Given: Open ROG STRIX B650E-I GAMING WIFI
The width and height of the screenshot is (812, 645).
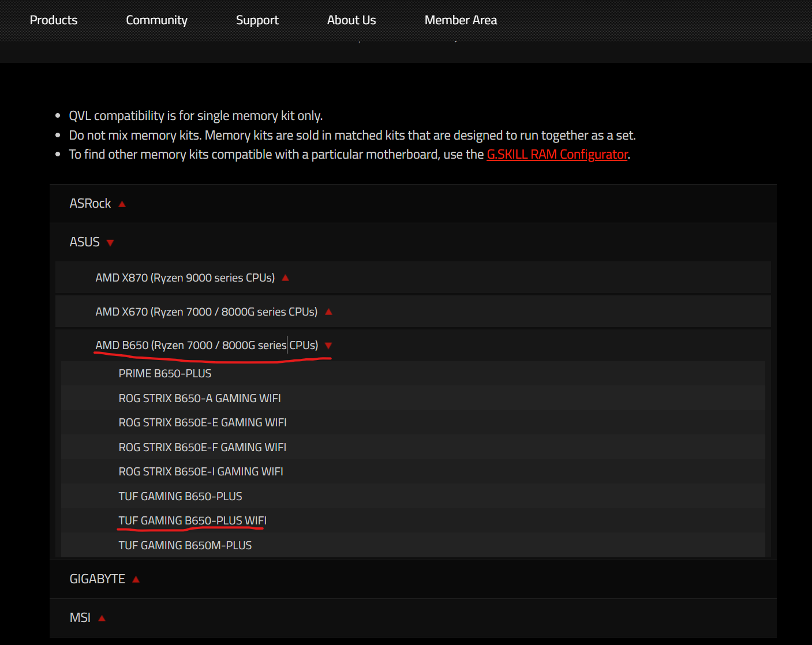Looking at the screenshot, I should [201, 472].
